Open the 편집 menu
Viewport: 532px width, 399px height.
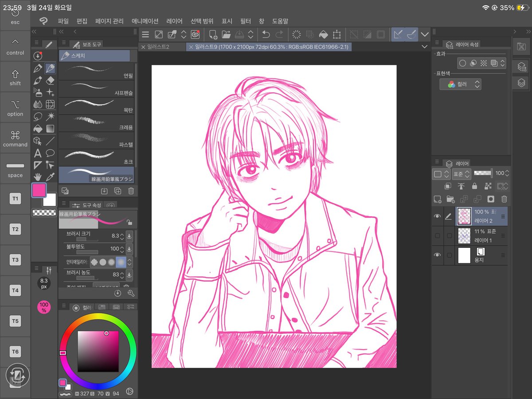point(82,21)
